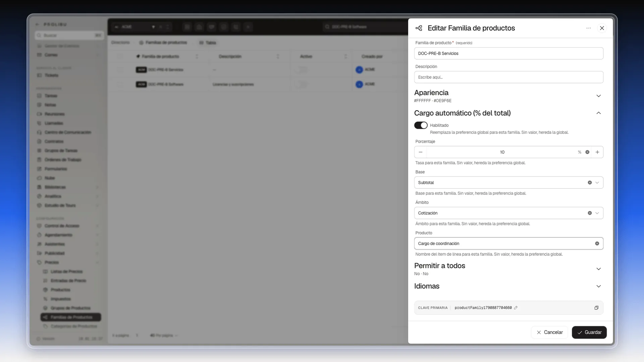
Task: Expand the Apariencia section
Action: pos(599,96)
